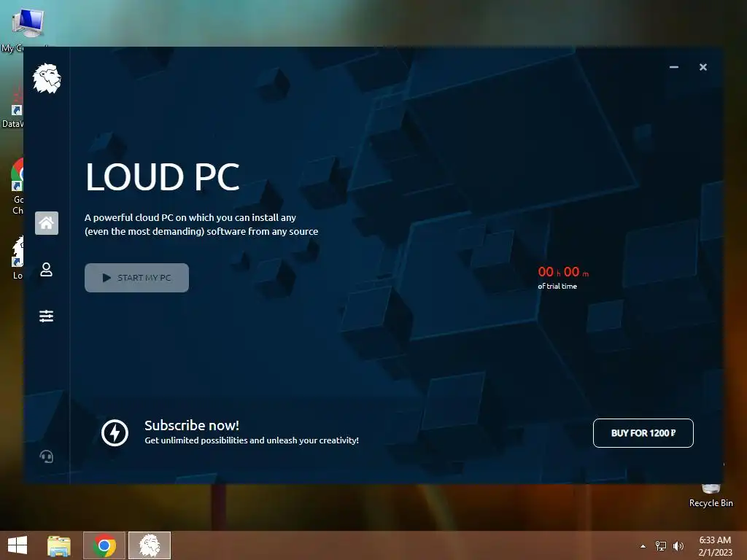This screenshot has height=560, width=747.
Task: Open the settings sliders icon
Action: (x=46, y=316)
